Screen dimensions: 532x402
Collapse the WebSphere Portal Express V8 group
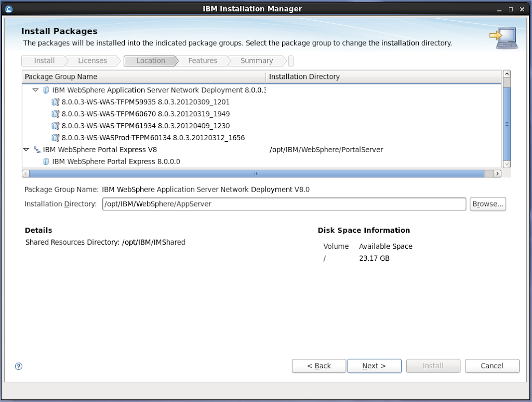(26, 150)
